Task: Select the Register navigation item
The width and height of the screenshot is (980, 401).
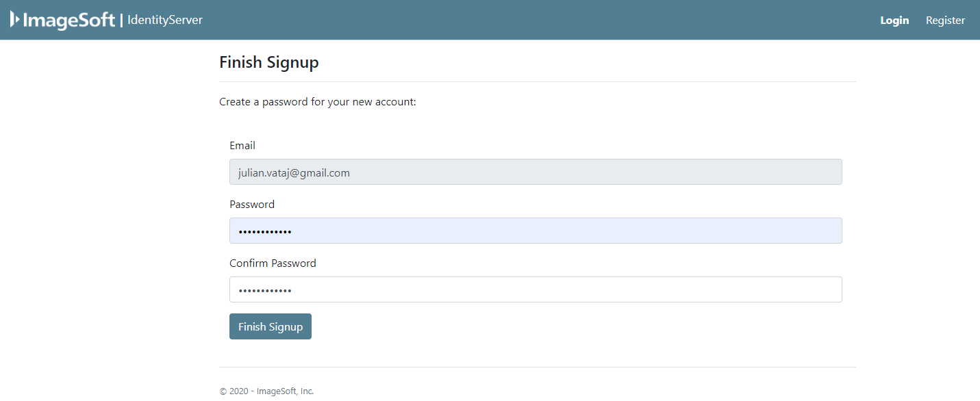Action: [944, 20]
